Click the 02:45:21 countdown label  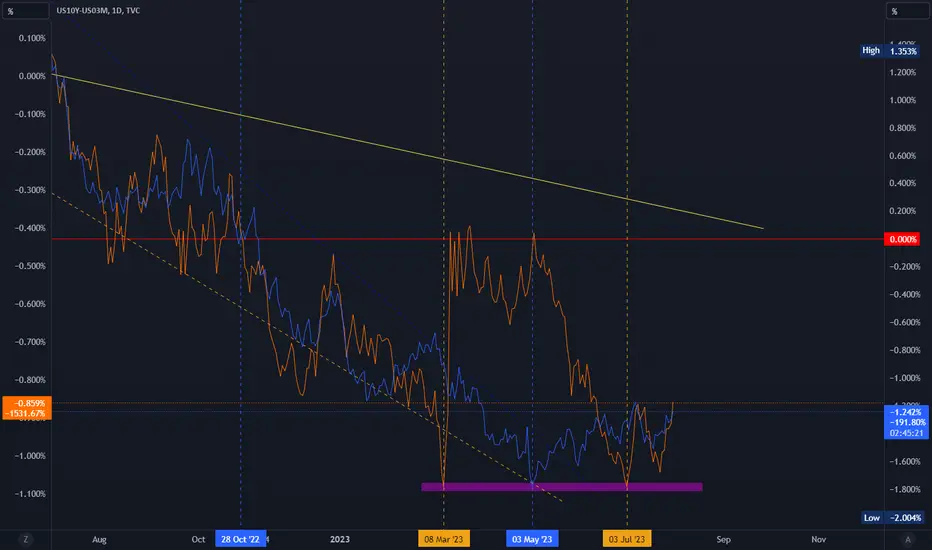pyautogui.click(x=906, y=433)
